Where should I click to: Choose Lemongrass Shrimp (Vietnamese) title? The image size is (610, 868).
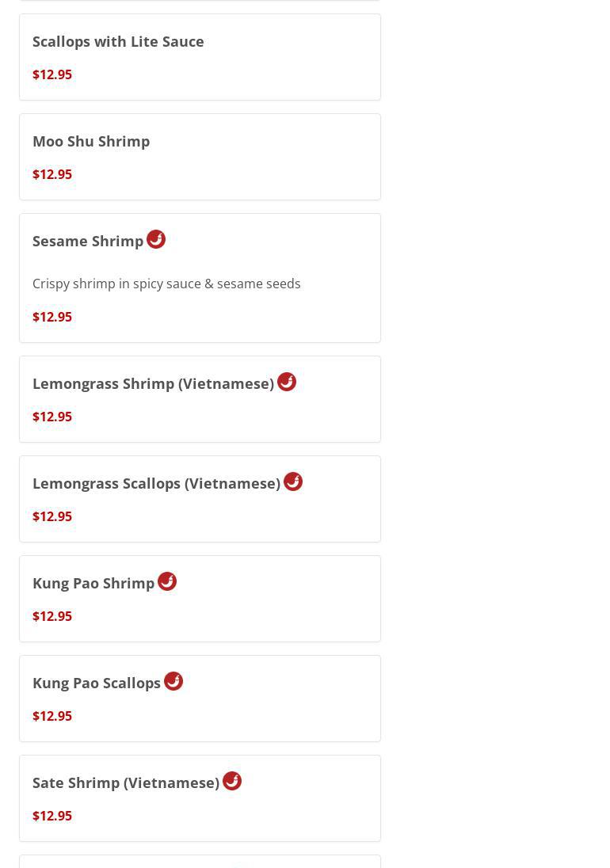point(153,383)
